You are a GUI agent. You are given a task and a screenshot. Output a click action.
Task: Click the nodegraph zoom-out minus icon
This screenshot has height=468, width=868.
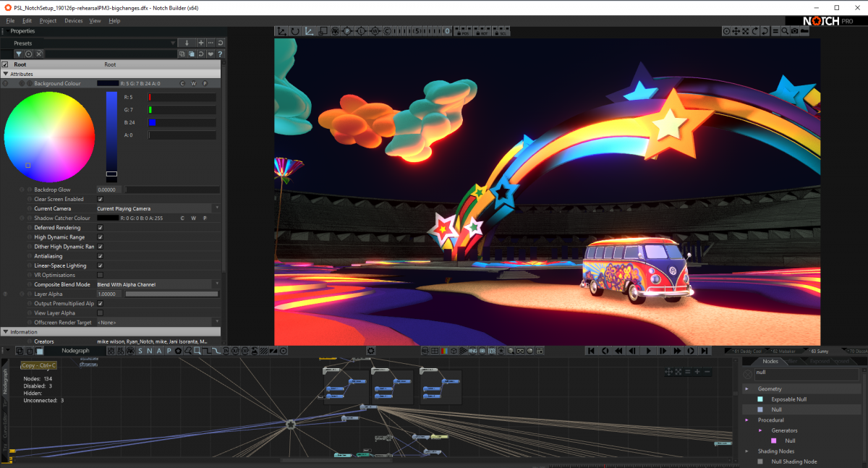click(x=707, y=372)
